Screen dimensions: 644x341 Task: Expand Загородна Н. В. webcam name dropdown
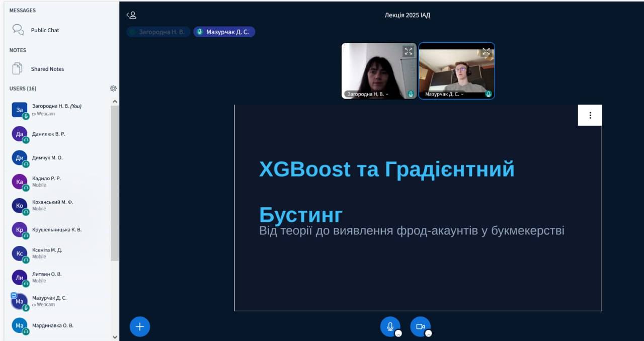tap(387, 95)
